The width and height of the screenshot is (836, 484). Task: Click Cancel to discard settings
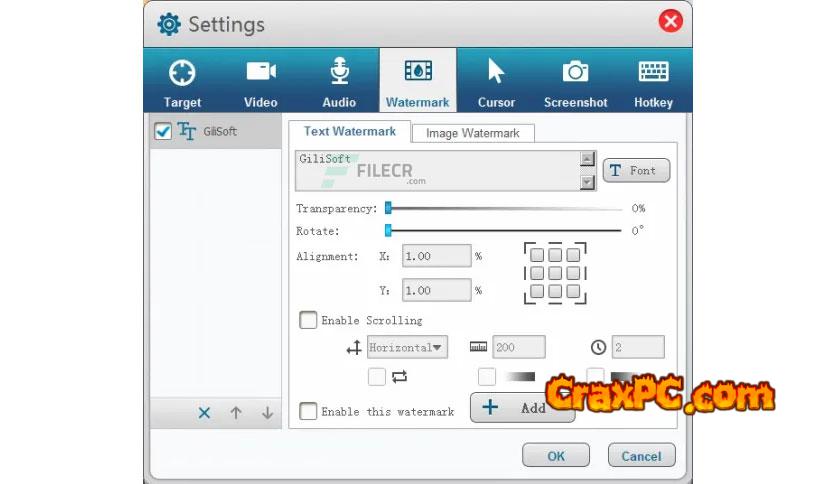(x=641, y=456)
